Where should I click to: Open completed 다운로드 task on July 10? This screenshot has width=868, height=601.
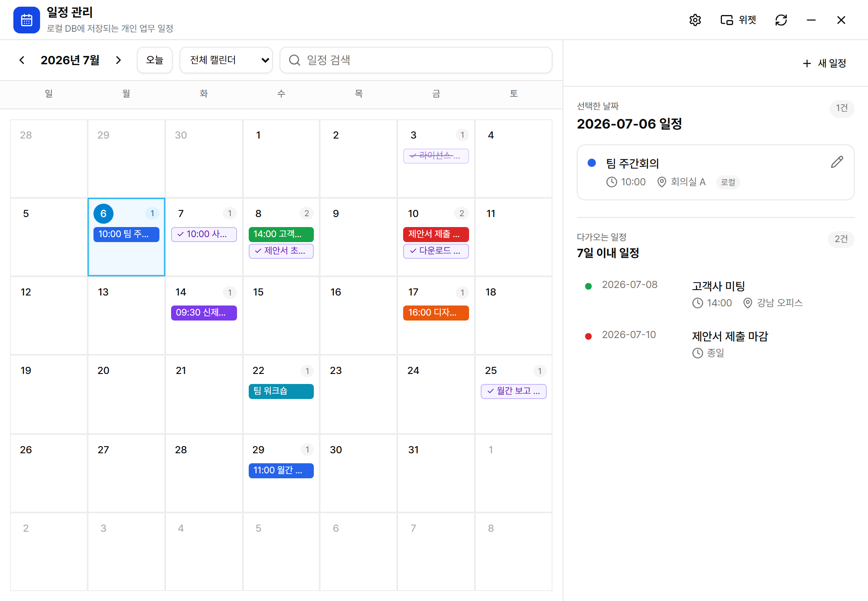pyautogui.click(x=436, y=251)
